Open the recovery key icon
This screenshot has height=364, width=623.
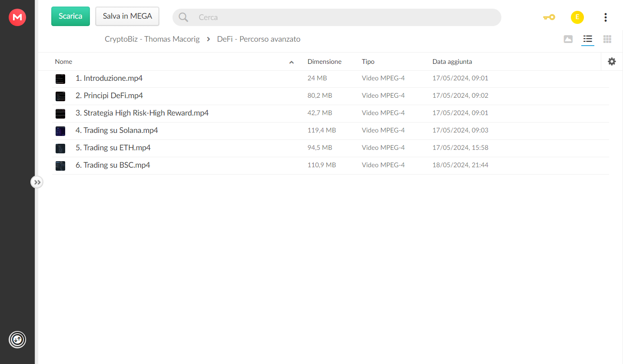pos(549,17)
